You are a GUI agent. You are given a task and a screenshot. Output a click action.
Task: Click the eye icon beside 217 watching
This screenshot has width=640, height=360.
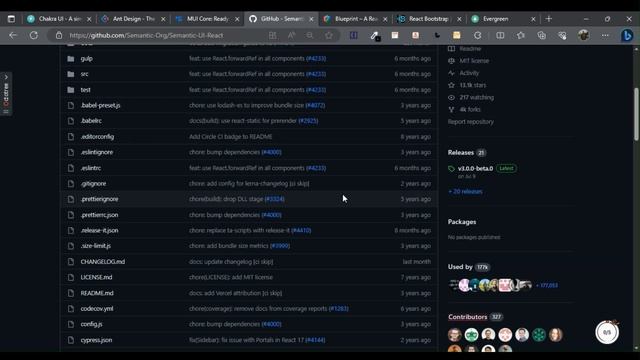451,98
